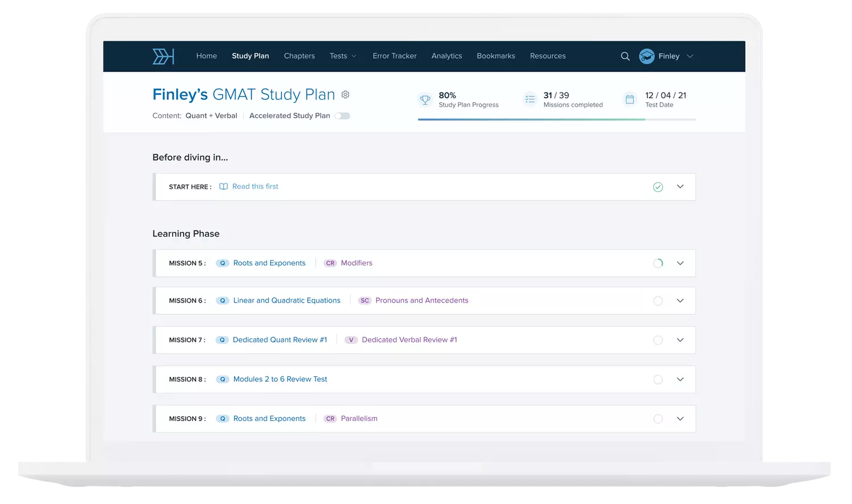Open study plan settings gear icon
852x504 pixels.
(345, 95)
